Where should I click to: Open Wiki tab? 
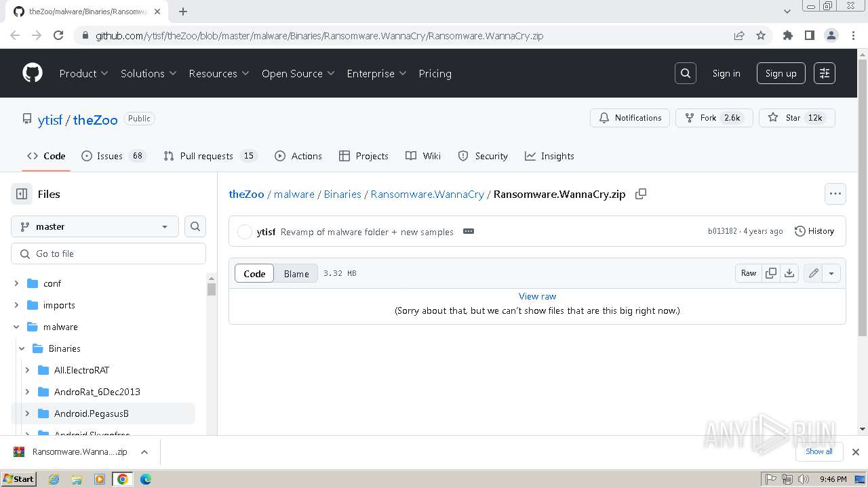[x=423, y=156]
